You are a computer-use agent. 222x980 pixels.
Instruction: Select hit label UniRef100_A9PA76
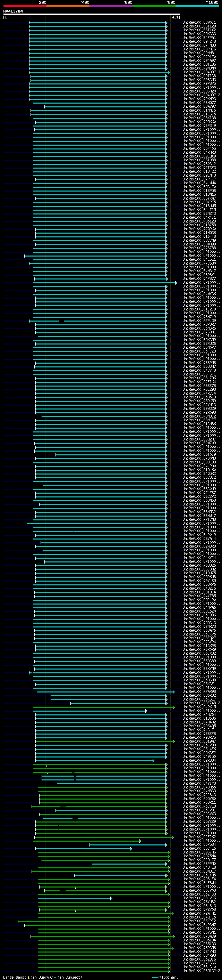point(199,49)
